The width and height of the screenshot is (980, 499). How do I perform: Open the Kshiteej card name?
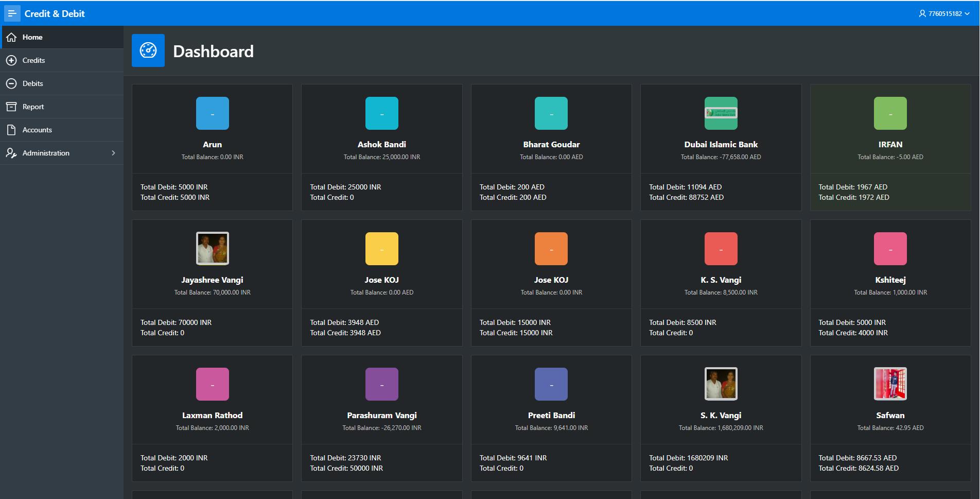tap(890, 280)
